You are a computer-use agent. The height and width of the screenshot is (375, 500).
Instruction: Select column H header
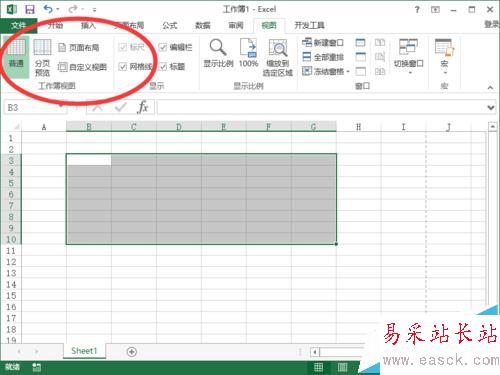[x=359, y=127]
